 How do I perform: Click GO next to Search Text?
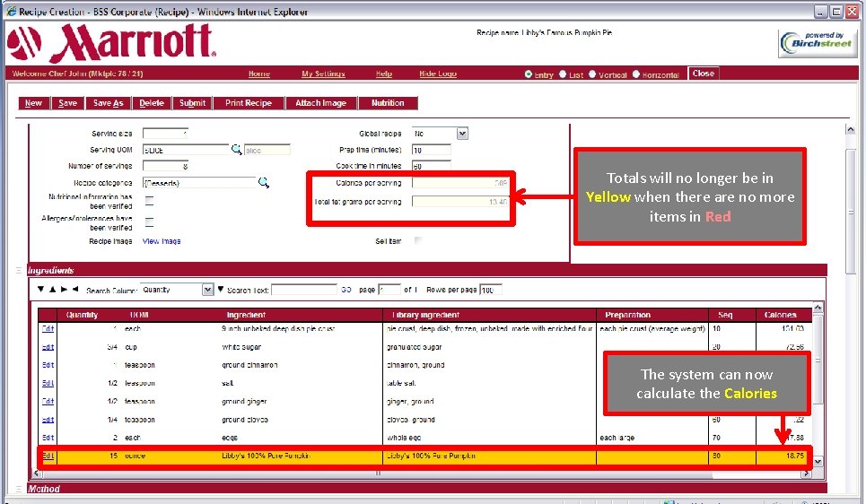click(x=346, y=290)
